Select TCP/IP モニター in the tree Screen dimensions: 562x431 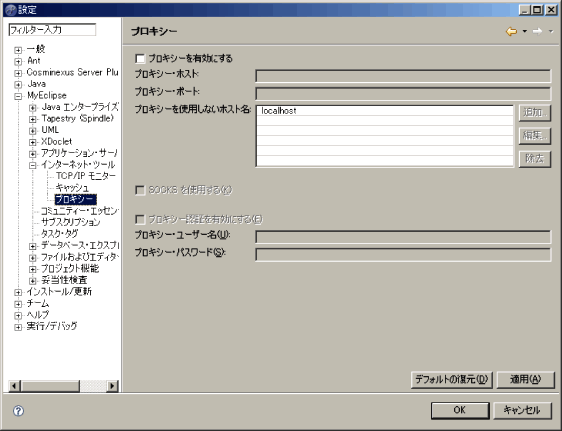click(86, 176)
